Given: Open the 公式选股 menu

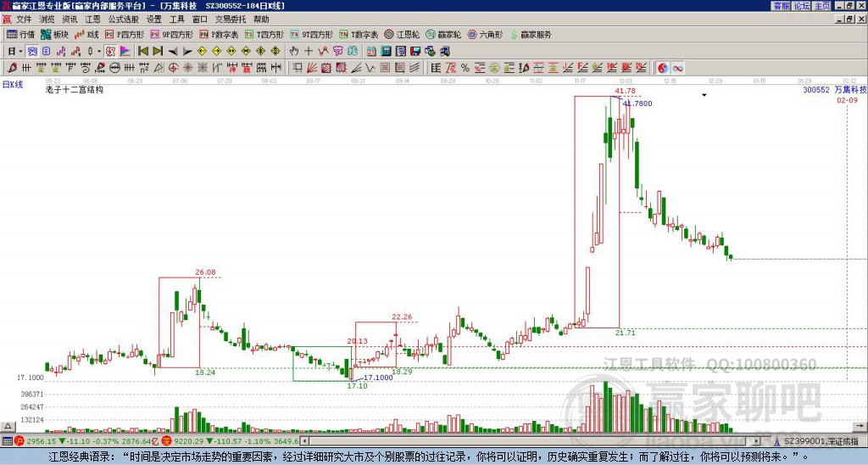Looking at the screenshot, I should click(124, 20).
